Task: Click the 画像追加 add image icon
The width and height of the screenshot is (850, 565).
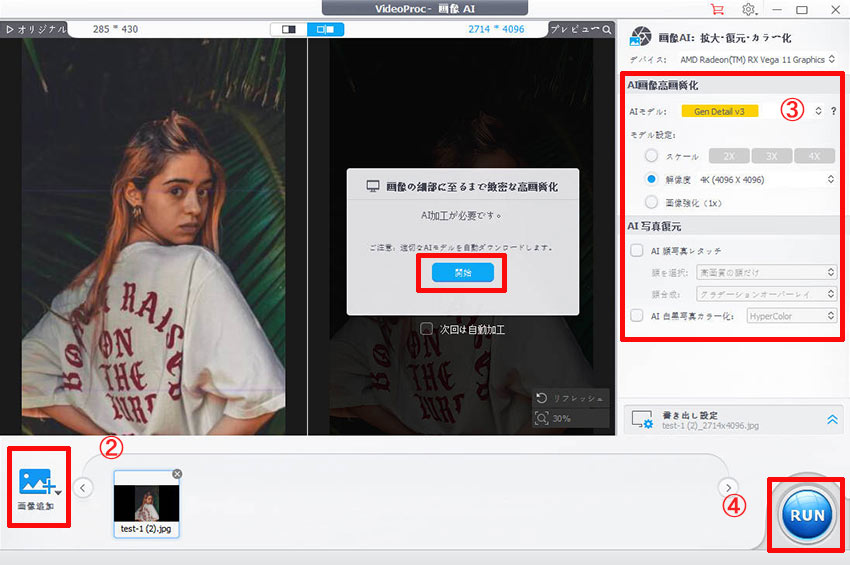Action: pos(37,481)
